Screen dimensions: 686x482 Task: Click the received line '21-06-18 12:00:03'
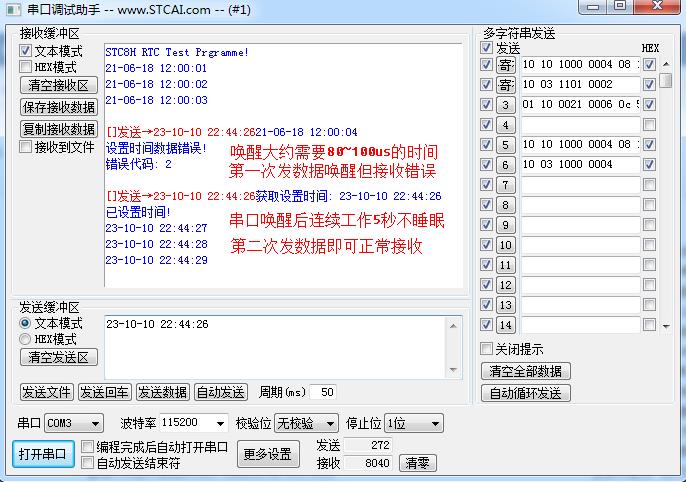(x=156, y=100)
